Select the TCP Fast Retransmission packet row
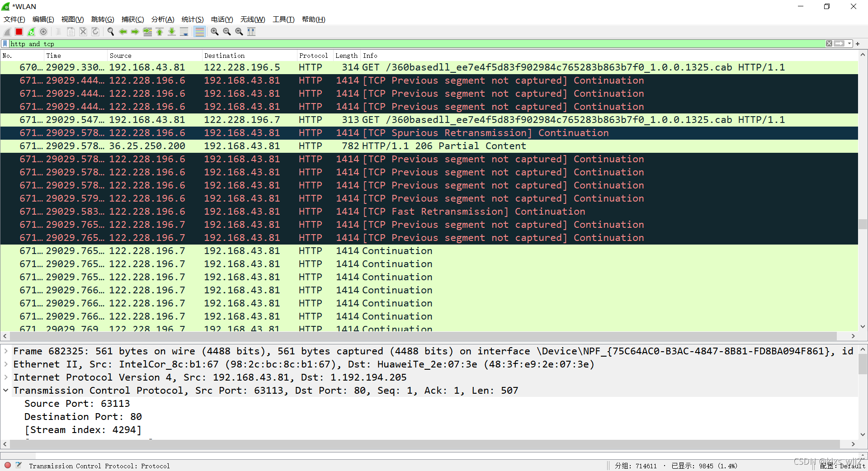Viewport: 868px width, 471px height. tap(429, 212)
